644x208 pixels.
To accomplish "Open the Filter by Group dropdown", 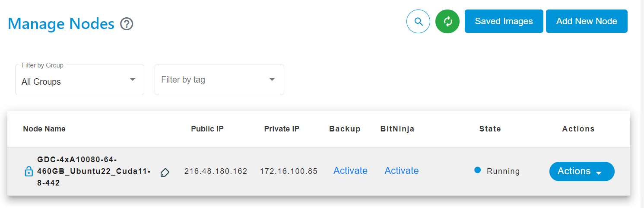I will (x=79, y=80).
